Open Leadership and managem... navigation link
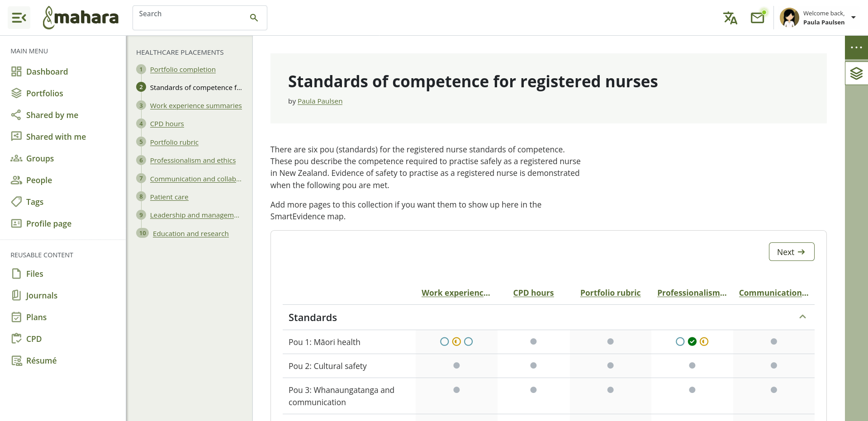Viewport: 868px width, 421px height. (x=194, y=215)
